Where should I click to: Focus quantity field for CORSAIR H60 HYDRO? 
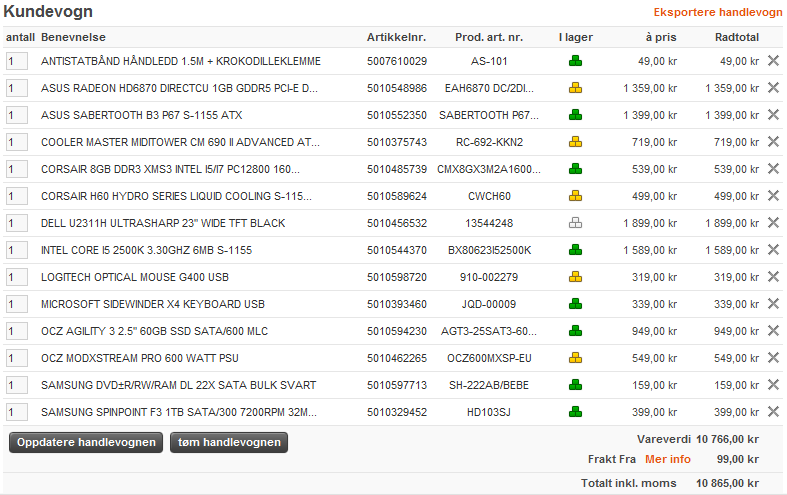click(x=17, y=196)
